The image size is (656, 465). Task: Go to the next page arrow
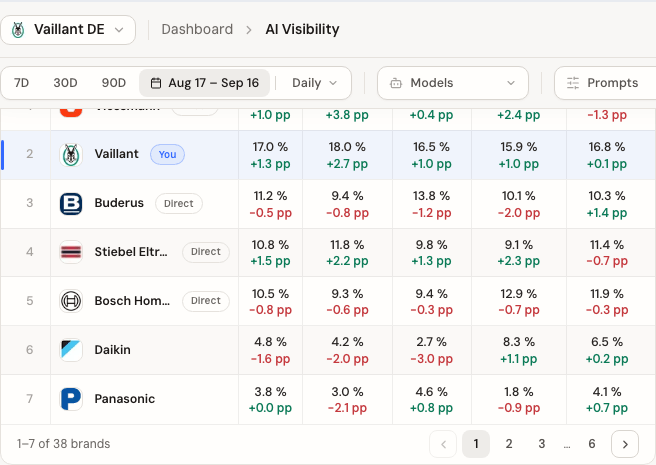pyautogui.click(x=625, y=444)
